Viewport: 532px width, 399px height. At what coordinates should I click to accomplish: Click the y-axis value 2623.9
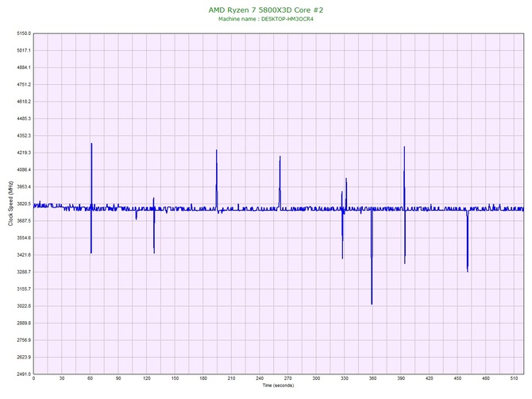click(x=24, y=357)
